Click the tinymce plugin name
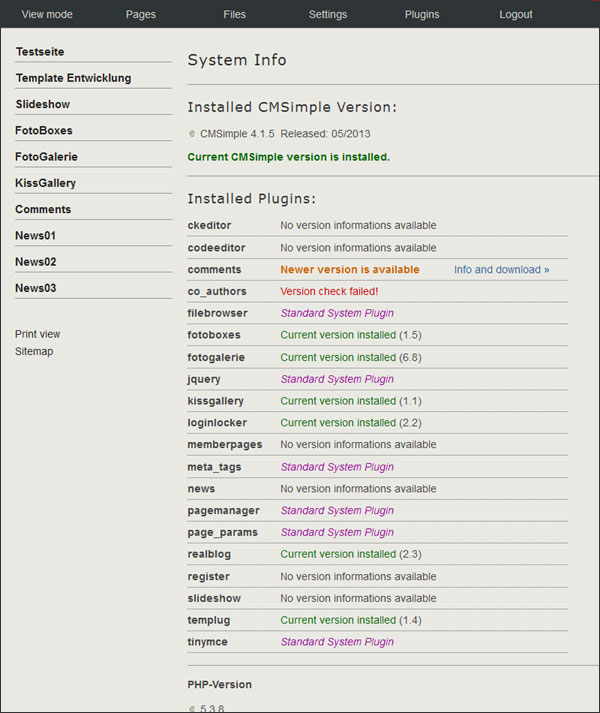The image size is (600, 713). 207,642
